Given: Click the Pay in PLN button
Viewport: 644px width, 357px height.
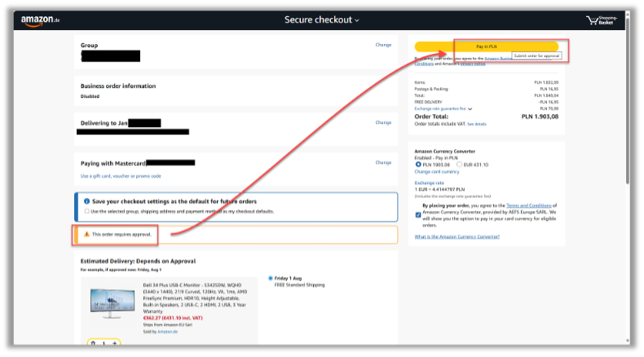Looking at the screenshot, I should pyautogui.click(x=487, y=46).
